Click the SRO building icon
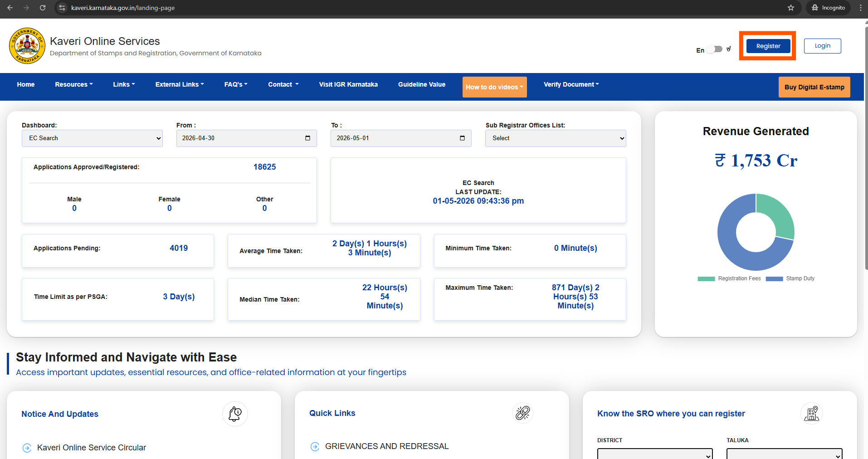Image resolution: width=868 pixels, height=459 pixels. 812,413
